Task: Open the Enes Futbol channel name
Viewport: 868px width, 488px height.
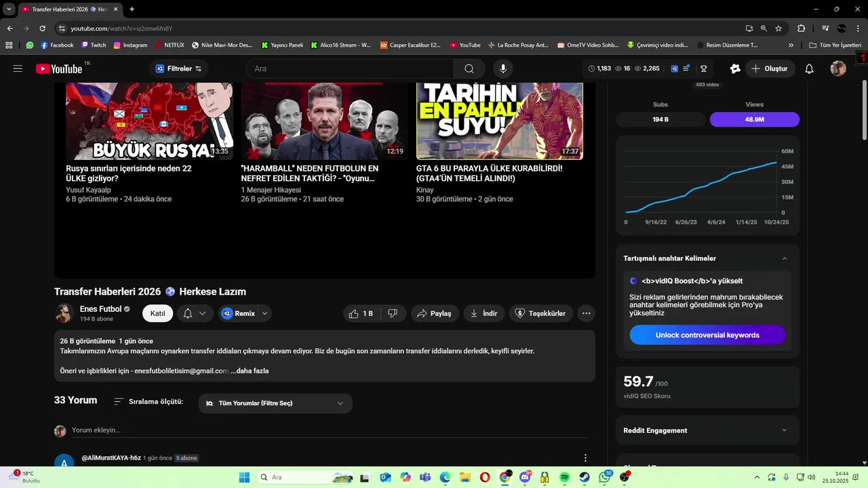Action: (100, 309)
